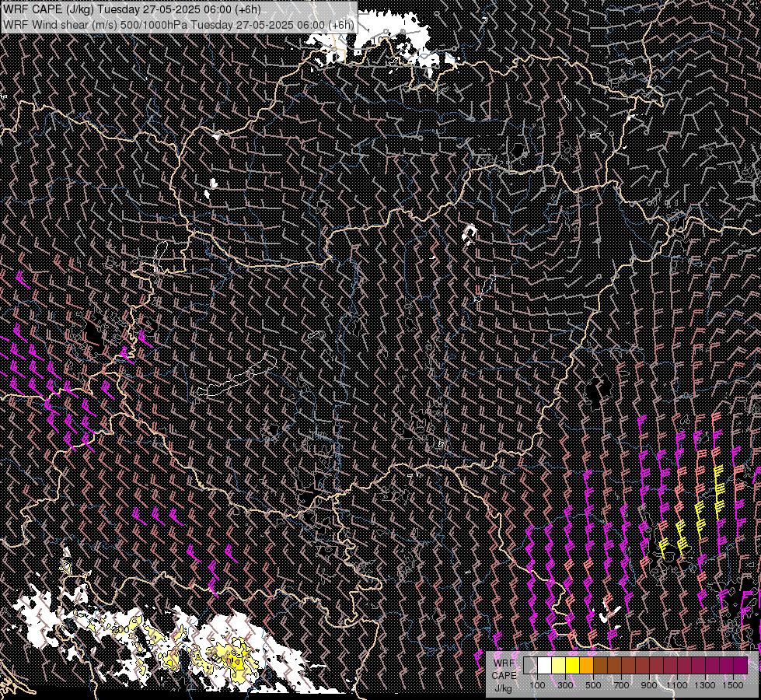Choose the orange swatch in the CAPE legend

click(x=586, y=665)
